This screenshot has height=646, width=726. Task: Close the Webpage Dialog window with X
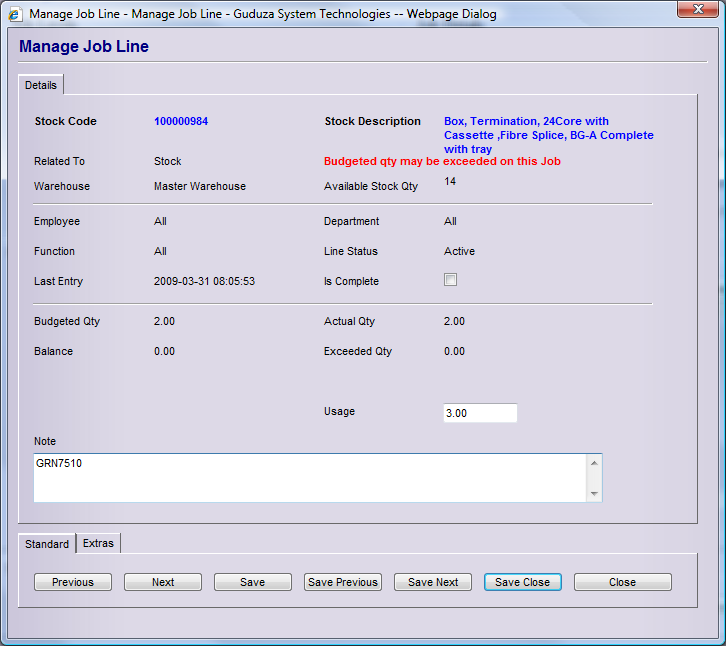pos(696,12)
